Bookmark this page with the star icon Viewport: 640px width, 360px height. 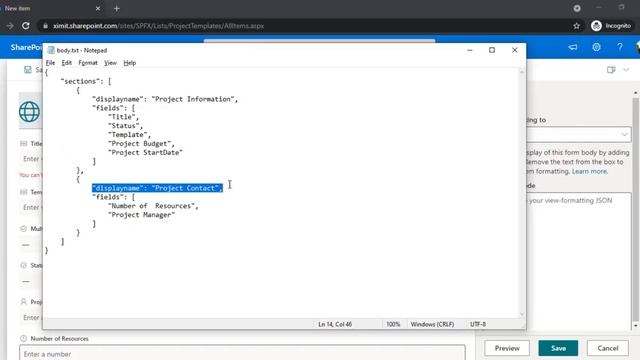coord(576,26)
